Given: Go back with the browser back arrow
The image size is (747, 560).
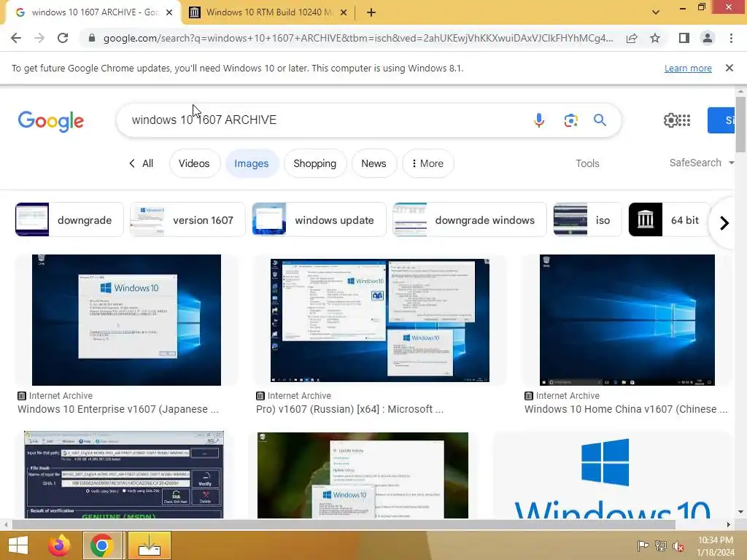Looking at the screenshot, I should tap(16, 38).
